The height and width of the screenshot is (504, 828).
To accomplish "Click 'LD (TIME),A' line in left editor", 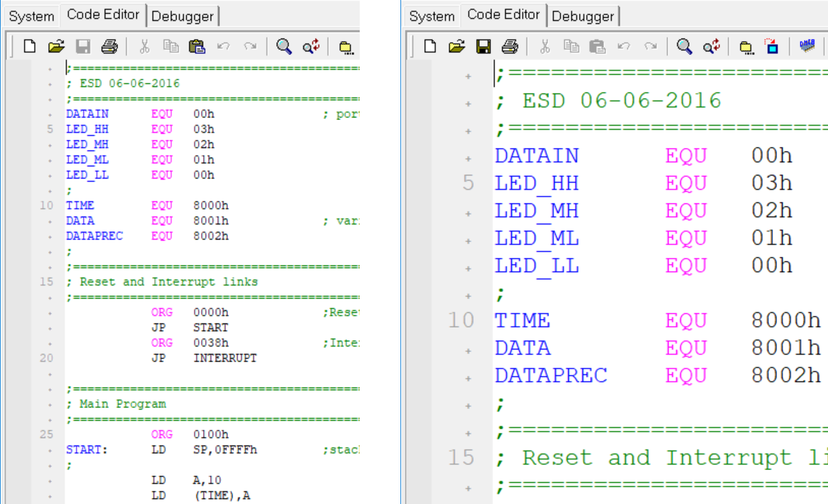I will 201,496.
